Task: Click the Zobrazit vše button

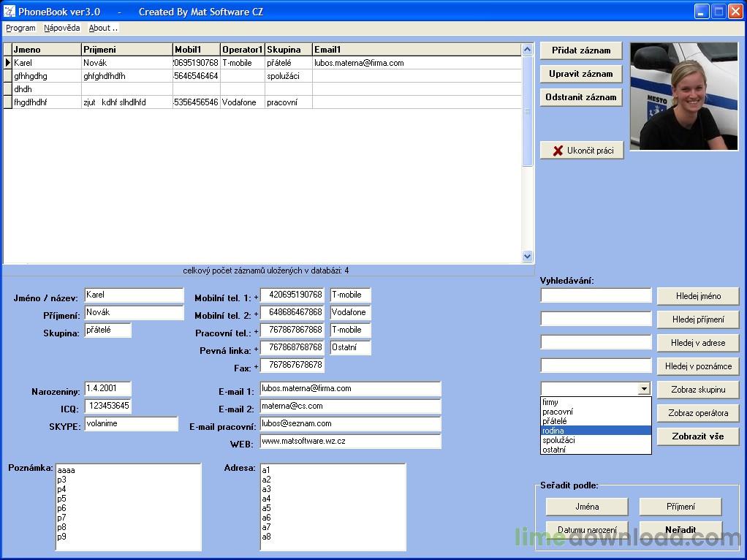Action: [697, 436]
